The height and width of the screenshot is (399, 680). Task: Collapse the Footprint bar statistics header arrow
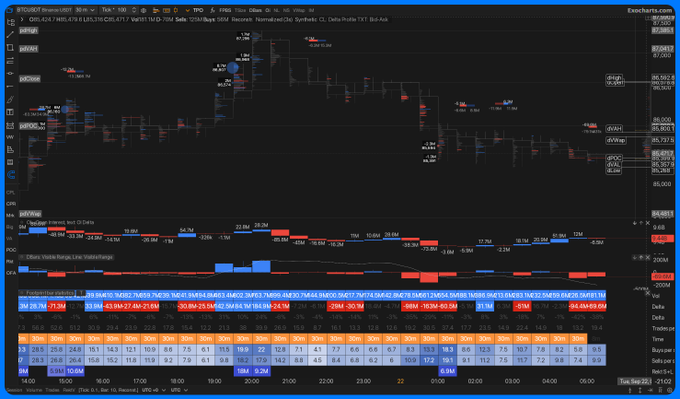22,293
